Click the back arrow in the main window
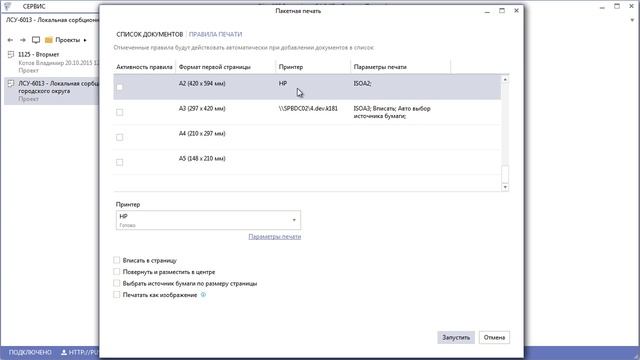 click(10, 40)
